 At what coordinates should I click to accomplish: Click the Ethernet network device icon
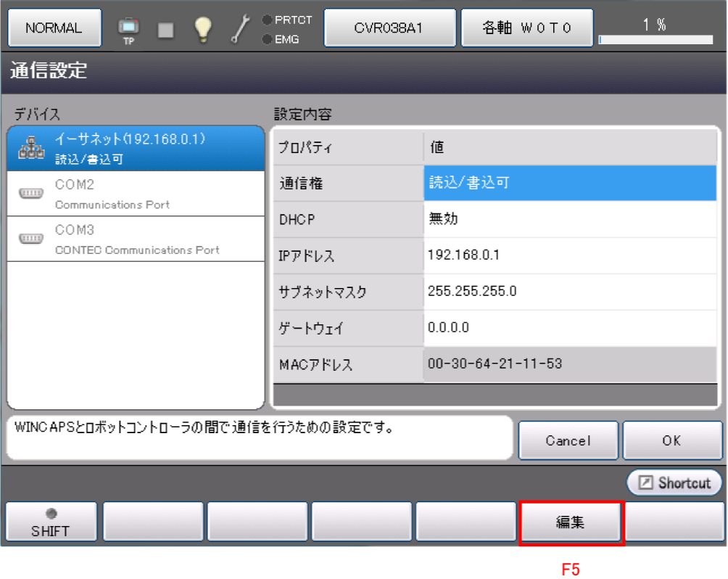[x=31, y=148]
